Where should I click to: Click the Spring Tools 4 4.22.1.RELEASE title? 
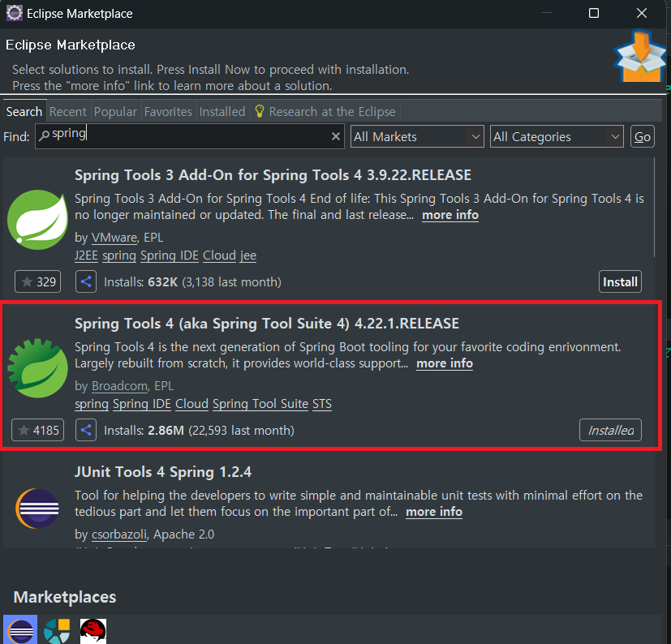pos(267,324)
